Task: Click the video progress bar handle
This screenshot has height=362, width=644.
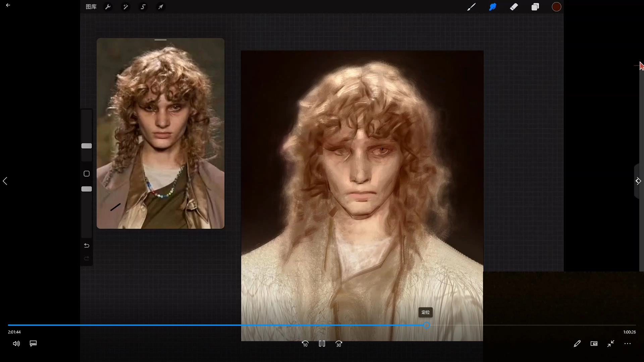Action: (x=426, y=325)
